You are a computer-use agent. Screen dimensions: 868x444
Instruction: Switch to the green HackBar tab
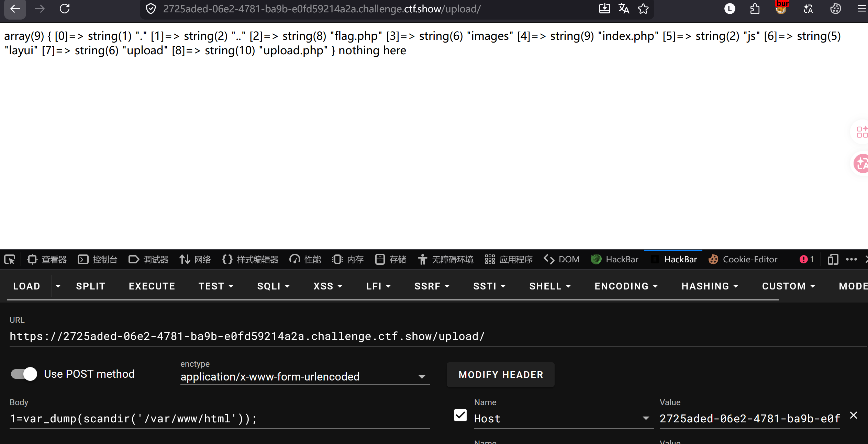[x=614, y=259]
